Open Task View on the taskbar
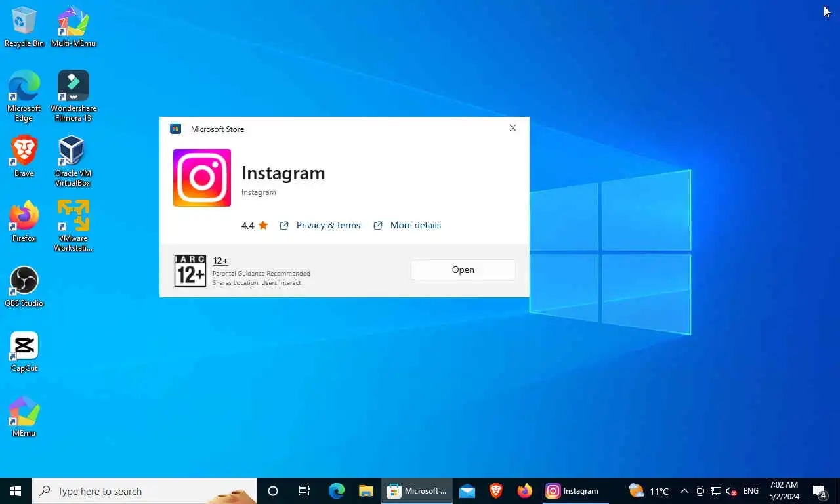840x504 pixels. (x=304, y=491)
